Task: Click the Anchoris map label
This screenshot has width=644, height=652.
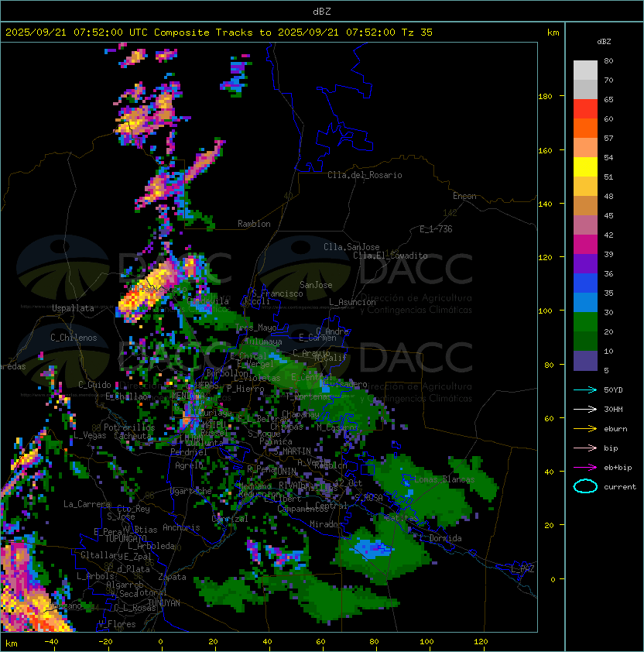Action: (x=181, y=527)
